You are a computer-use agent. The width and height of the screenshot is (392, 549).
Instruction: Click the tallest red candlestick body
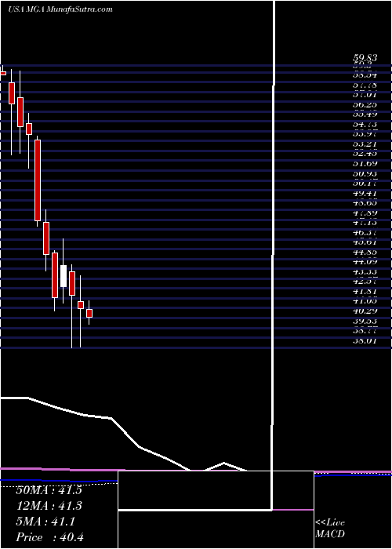tap(38, 180)
